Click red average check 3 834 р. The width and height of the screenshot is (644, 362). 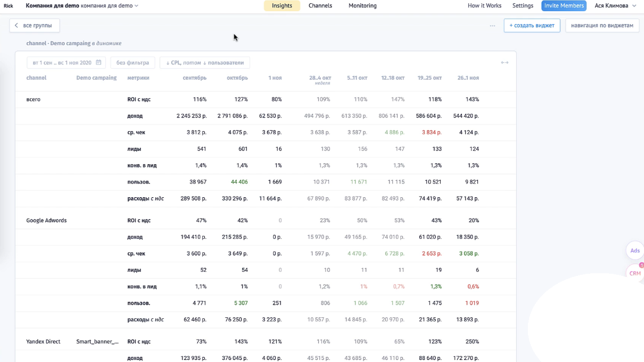(x=431, y=132)
